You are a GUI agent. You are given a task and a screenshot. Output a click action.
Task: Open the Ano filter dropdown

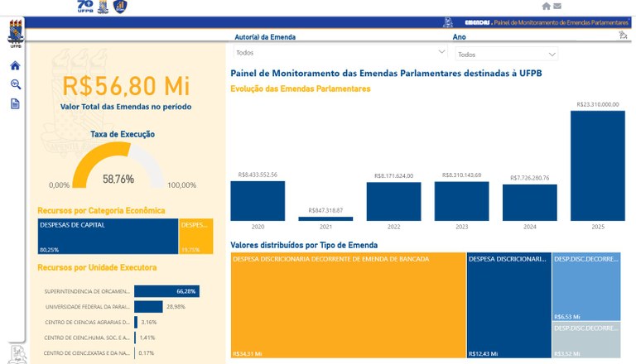tap(506, 54)
